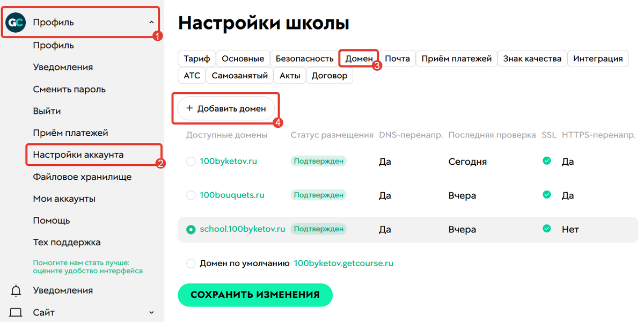
Task: Open the Акты tab
Action: [290, 76]
